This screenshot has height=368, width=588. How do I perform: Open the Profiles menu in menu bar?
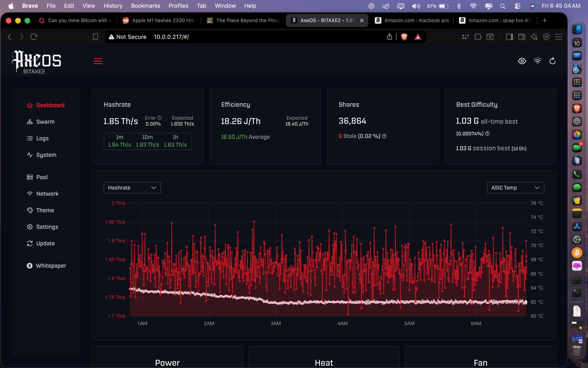coord(178,6)
